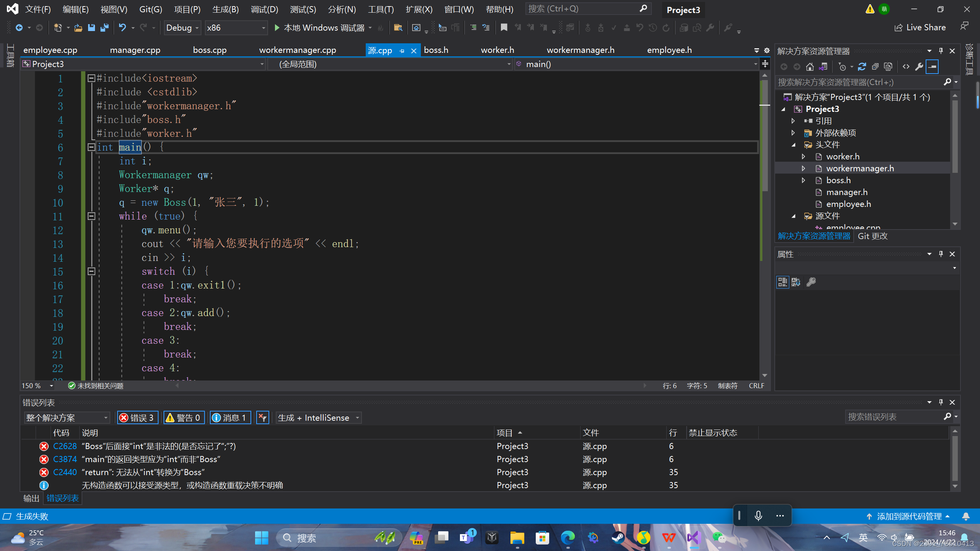
Task: Switch to the manager.cpp tab
Action: pos(135,50)
